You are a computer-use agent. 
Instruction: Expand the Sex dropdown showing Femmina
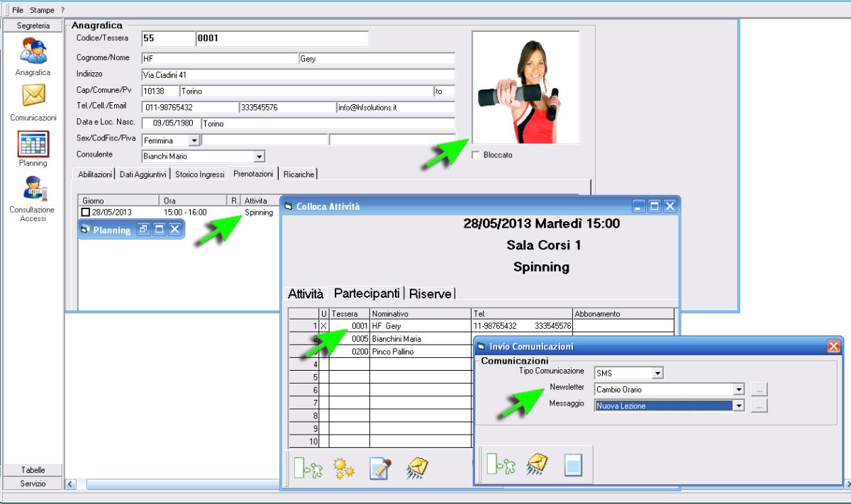pyautogui.click(x=194, y=141)
